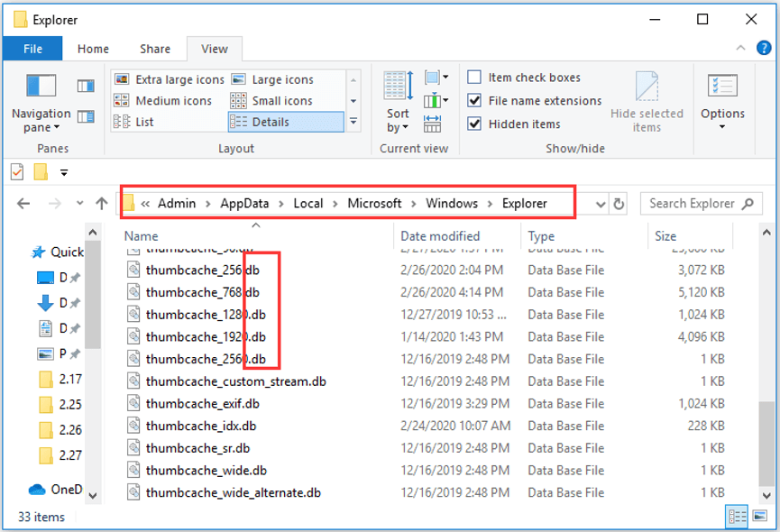Screen dimensions: 780x532
Task: Disable the Hidden items checkbox
Action: coord(474,124)
